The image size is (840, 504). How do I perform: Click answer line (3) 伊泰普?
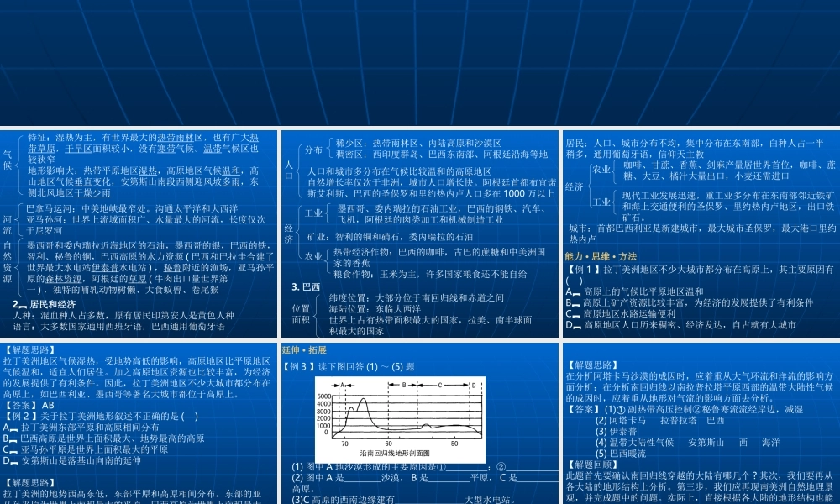616,431
